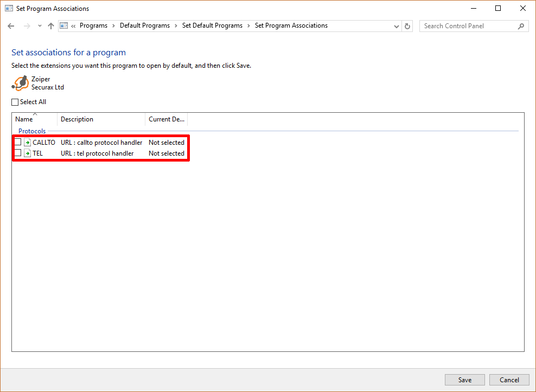Image resolution: width=536 pixels, height=392 pixels.
Task: Expand hidden breadcrumb path chevrons
Action: tap(73, 25)
